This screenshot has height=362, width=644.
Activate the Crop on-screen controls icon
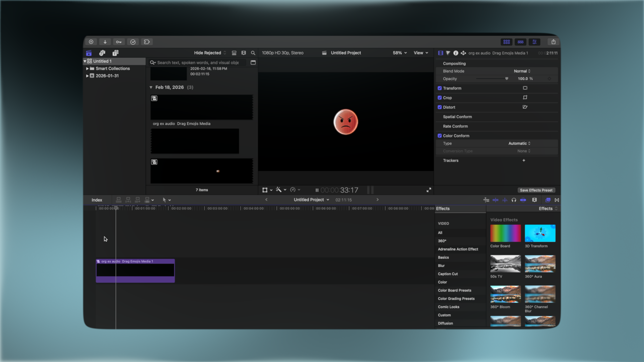525,98
